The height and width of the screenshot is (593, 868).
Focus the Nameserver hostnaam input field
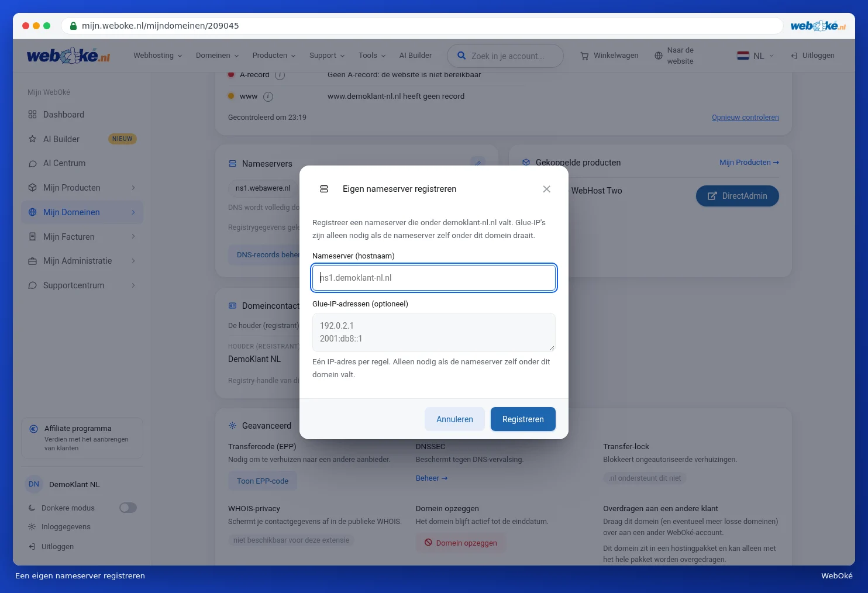click(x=434, y=278)
